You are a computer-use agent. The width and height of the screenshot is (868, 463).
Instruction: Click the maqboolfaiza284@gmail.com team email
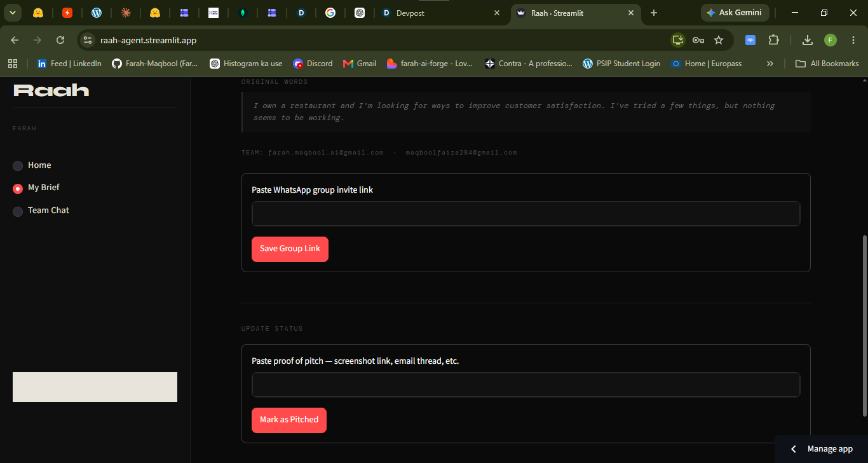461,153
